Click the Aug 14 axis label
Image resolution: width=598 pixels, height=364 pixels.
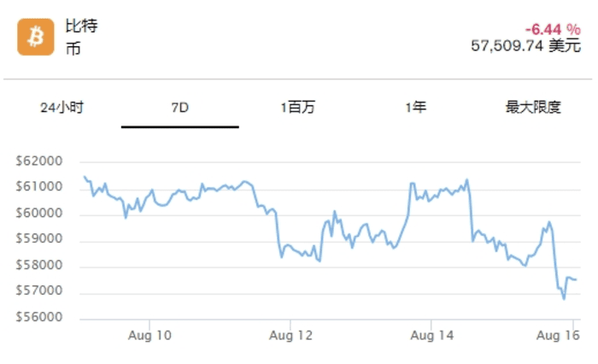431,336
